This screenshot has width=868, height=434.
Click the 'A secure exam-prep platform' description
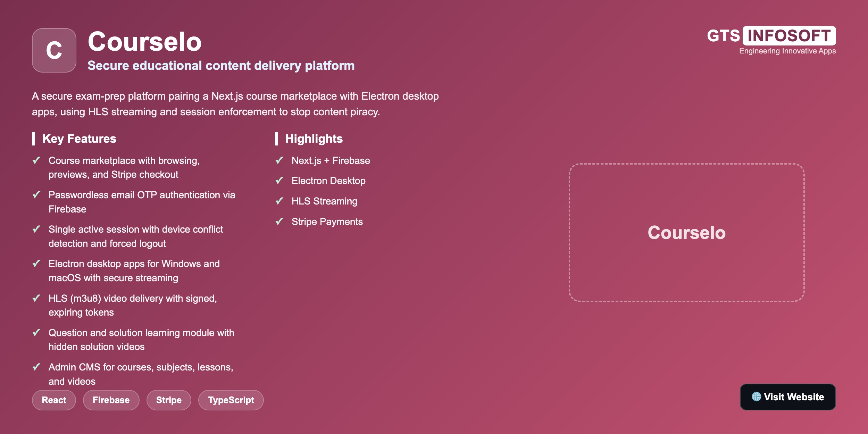(235, 104)
